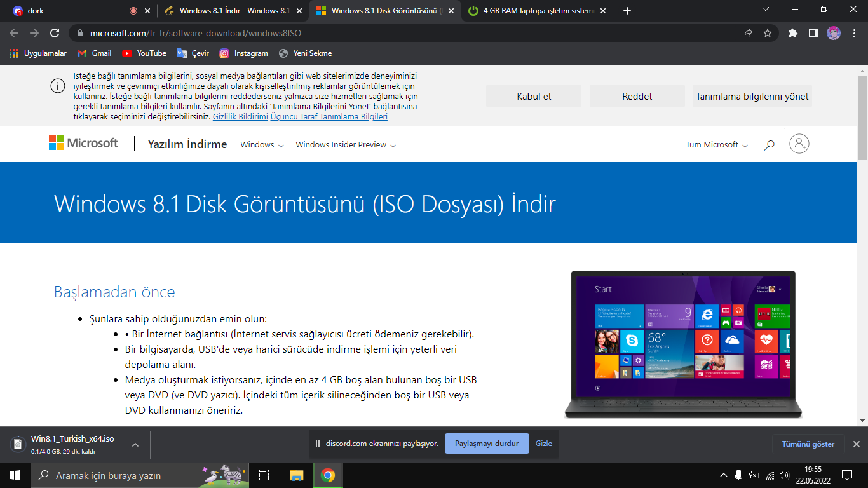Click Tümünü göster to show all downloads
The image size is (868, 488).
808,444
